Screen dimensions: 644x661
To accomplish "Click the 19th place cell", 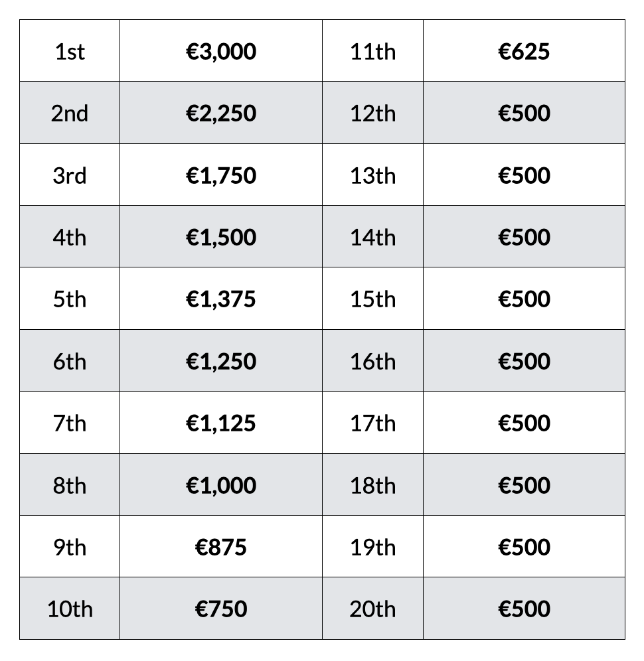I will point(372,547).
